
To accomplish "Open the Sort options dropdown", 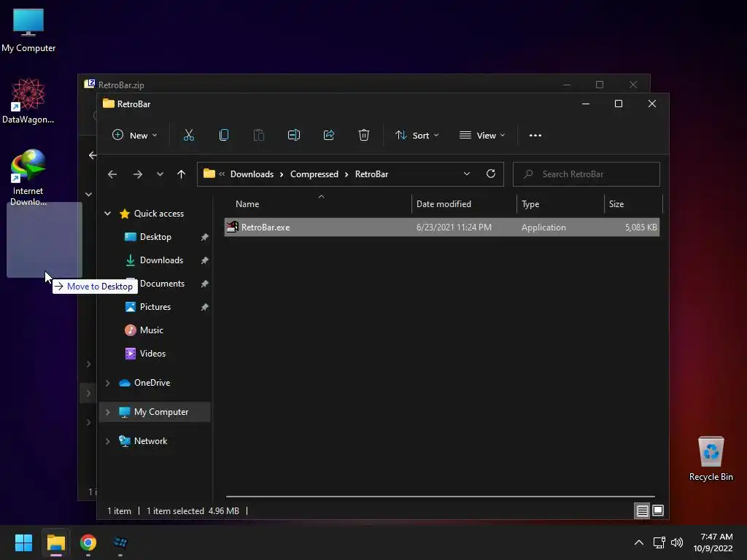I will tap(417, 135).
